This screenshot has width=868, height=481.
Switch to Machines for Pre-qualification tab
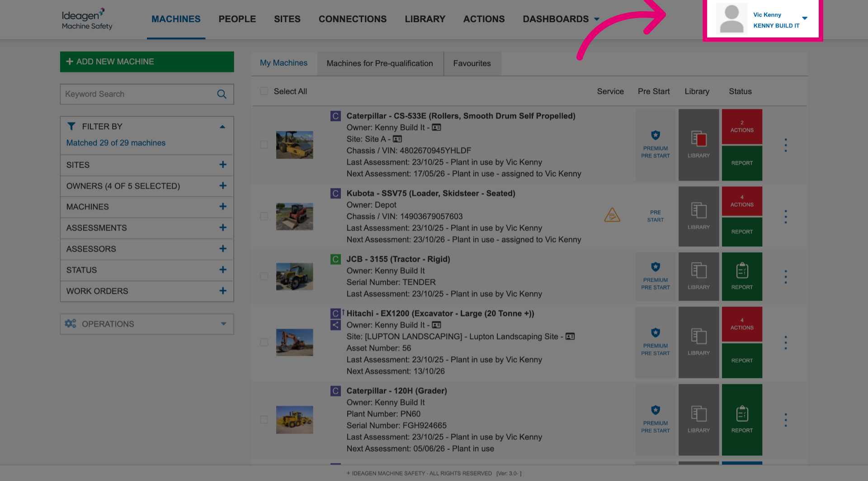[x=380, y=63]
